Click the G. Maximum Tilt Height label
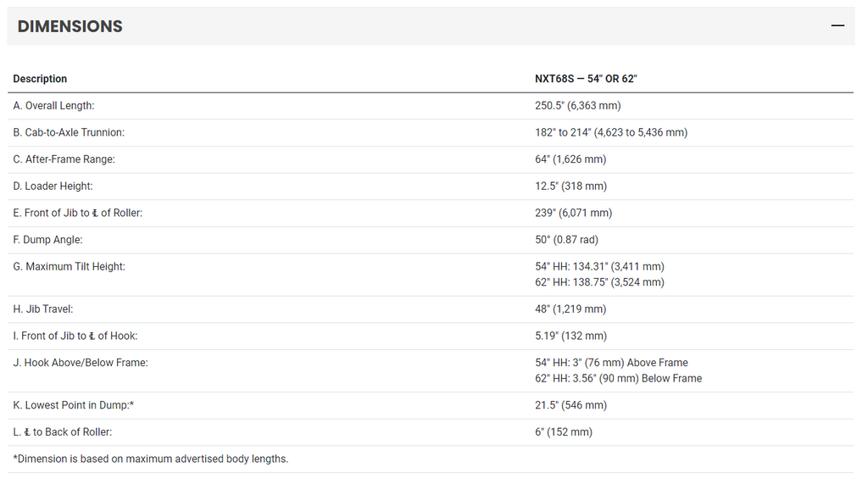The height and width of the screenshot is (484, 868). 70,266
